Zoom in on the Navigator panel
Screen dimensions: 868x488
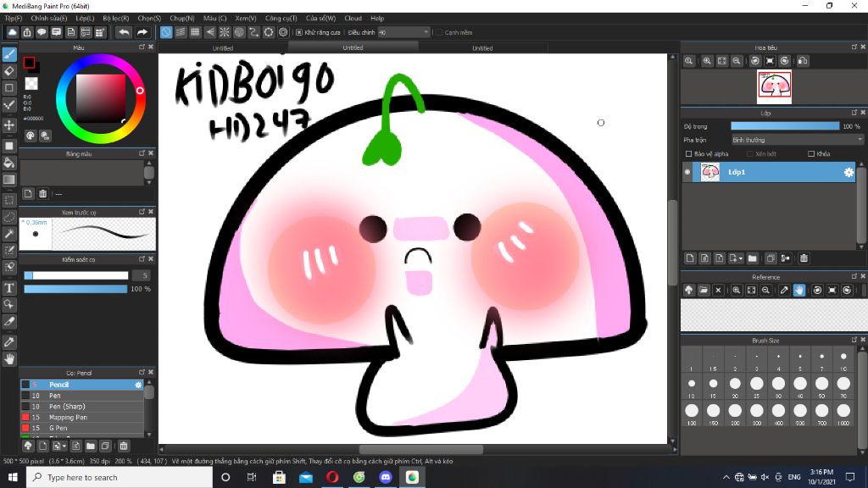[x=707, y=61]
